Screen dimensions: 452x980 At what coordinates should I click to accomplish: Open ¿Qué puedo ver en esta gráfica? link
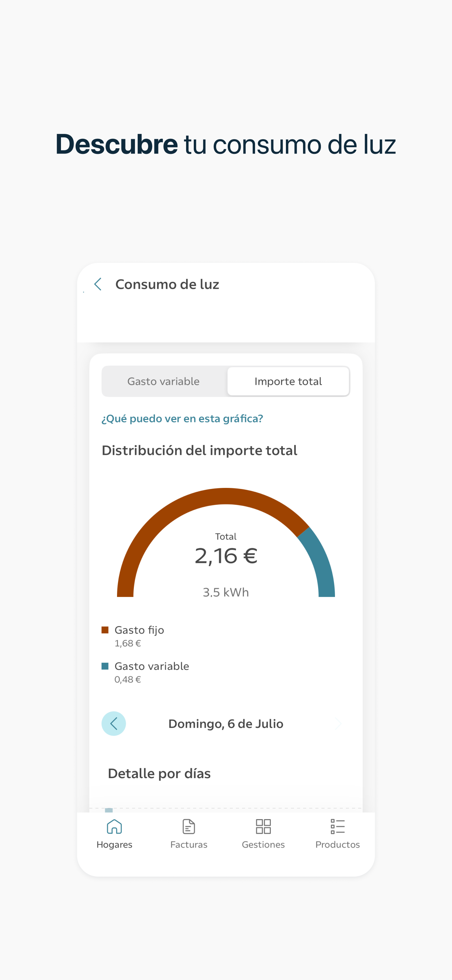[182, 418]
